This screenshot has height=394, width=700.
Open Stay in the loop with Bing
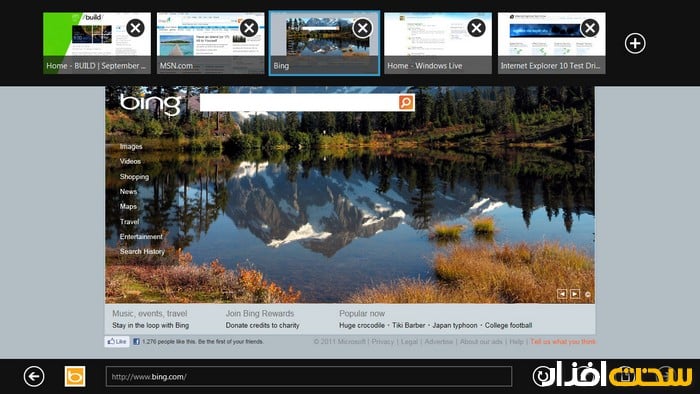tap(150, 325)
